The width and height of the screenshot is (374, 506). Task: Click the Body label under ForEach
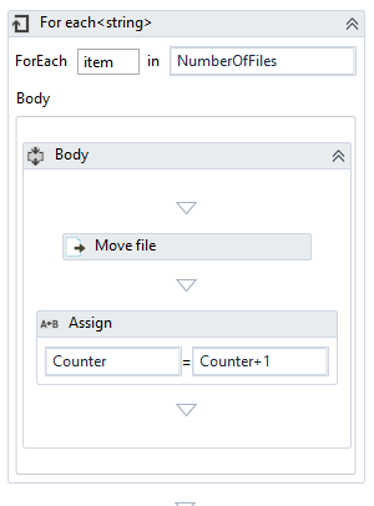click(33, 99)
